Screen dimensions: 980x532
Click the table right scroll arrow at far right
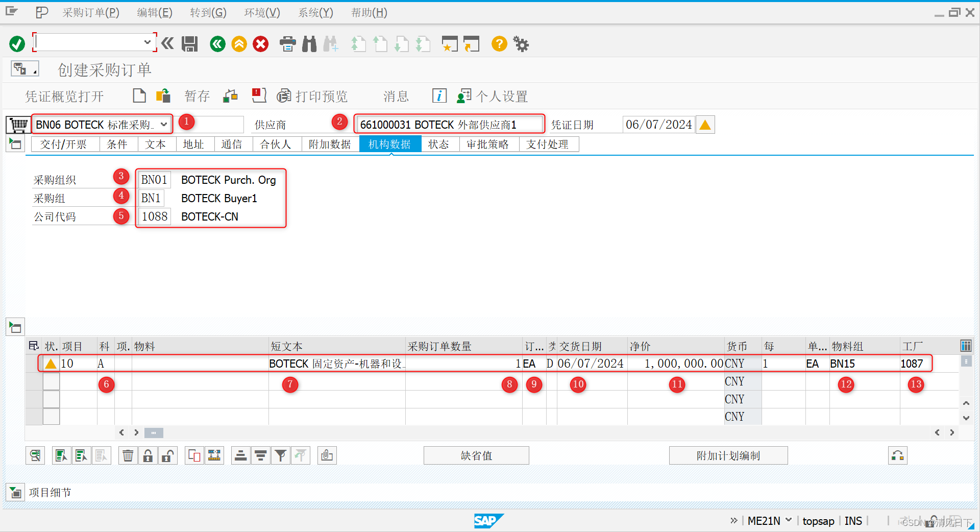coord(952,432)
